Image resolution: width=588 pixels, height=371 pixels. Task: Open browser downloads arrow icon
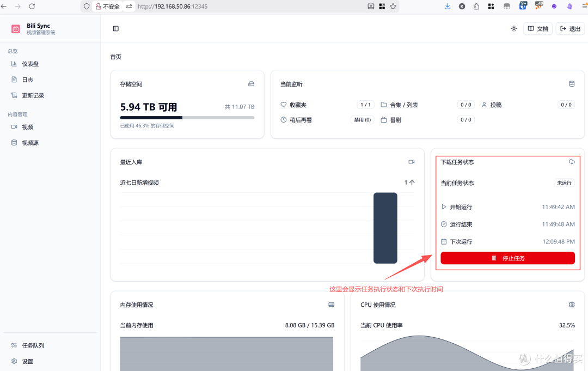448,7
